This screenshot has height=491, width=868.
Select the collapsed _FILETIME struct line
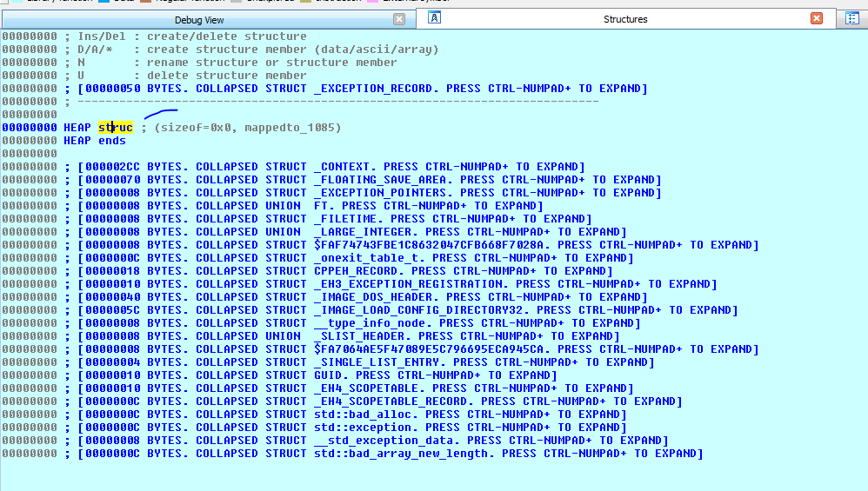331,219
